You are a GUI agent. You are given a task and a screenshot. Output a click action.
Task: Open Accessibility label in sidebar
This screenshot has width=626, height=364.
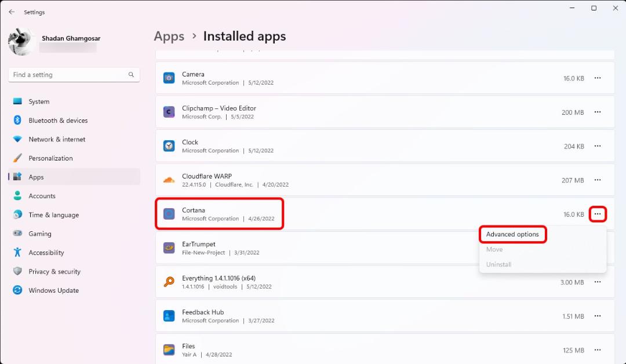(46, 253)
